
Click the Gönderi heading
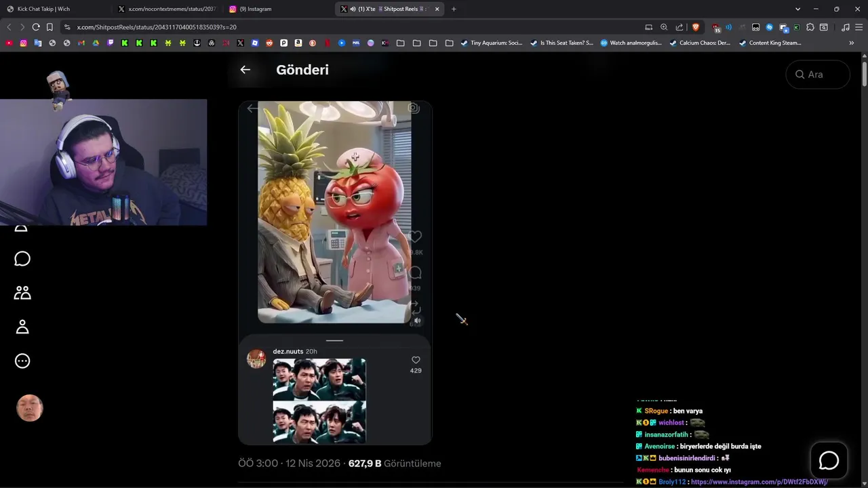click(302, 70)
